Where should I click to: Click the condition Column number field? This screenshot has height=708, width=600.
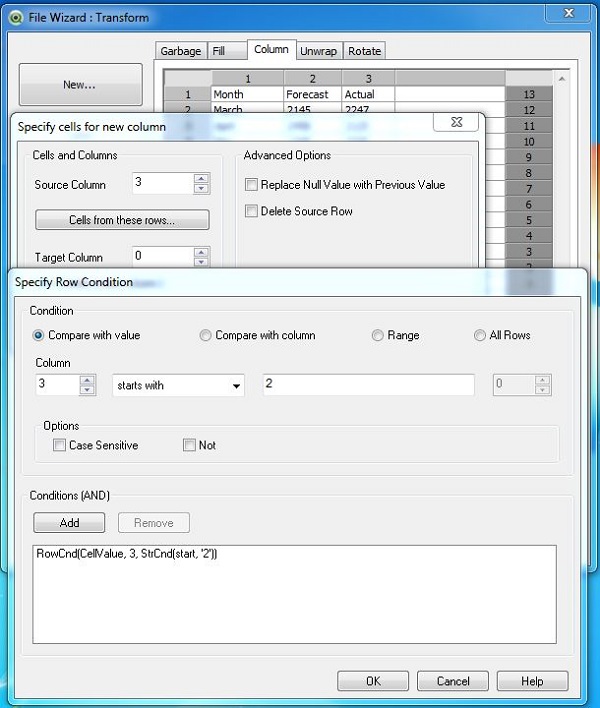pos(58,385)
